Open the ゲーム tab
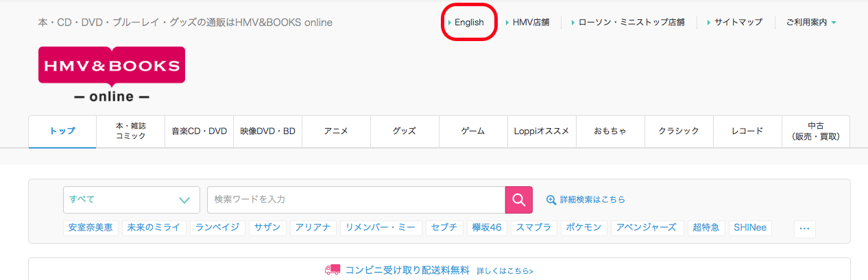This screenshot has width=868, height=280. point(473,131)
